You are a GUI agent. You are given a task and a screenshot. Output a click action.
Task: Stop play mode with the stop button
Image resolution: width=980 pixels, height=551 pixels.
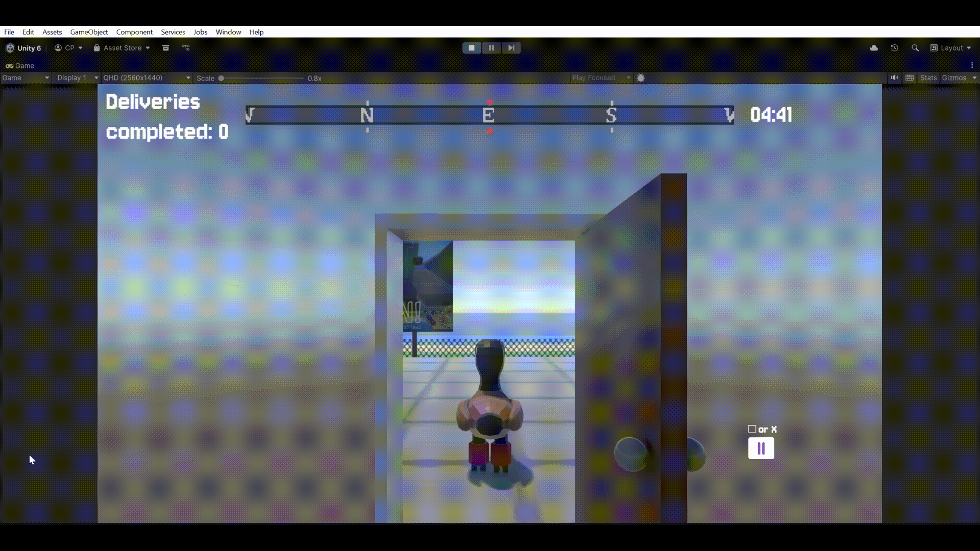[x=472, y=48]
